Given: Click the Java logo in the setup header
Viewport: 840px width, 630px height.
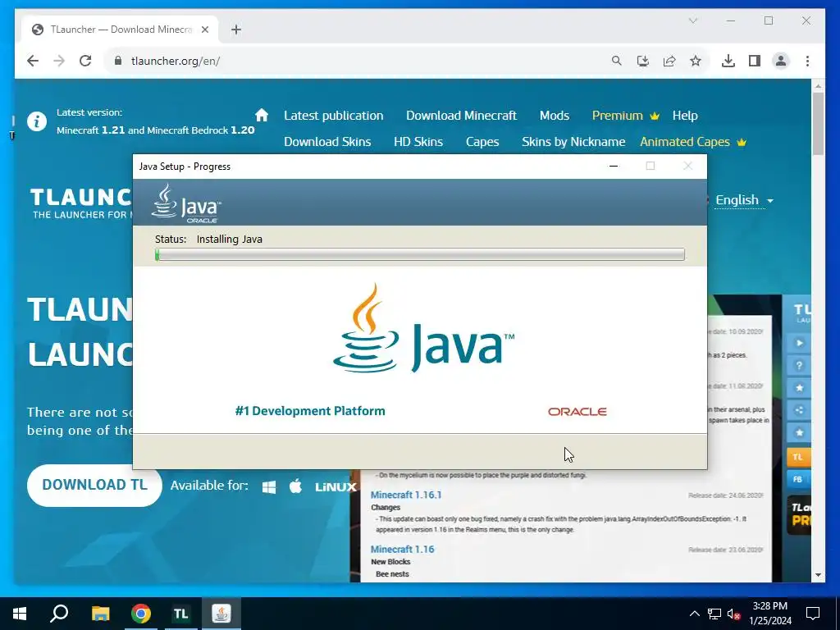Looking at the screenshot, I should (x=185, y=203).
